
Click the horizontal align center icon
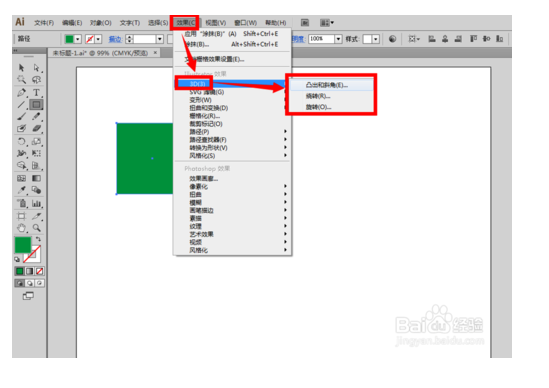point(445,39)
